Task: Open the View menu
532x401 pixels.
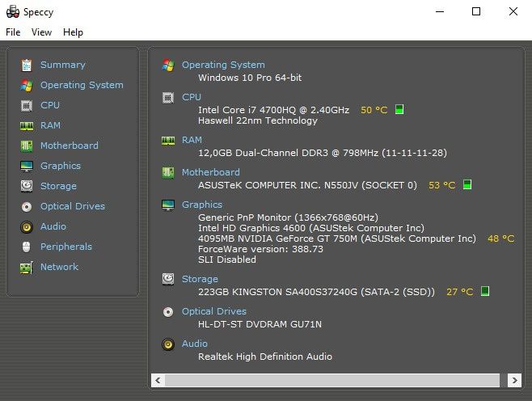Action: pyautogui.click(x=41, y=32)
